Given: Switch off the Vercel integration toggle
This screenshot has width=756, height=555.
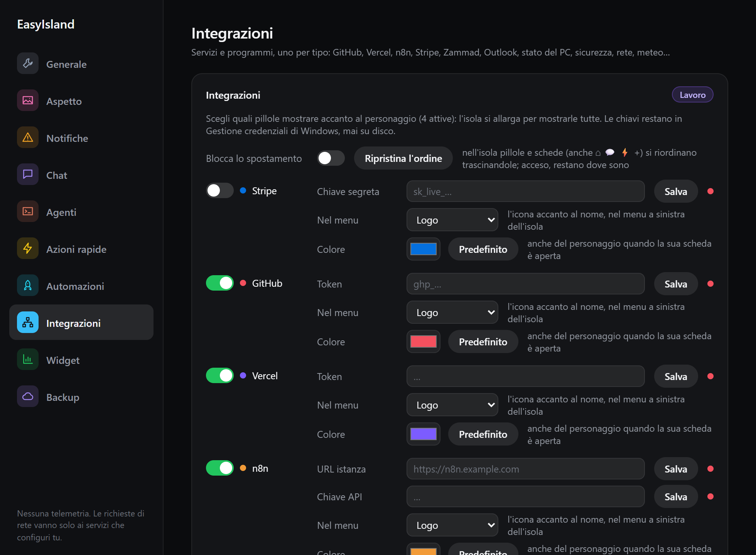Looking at the screenshot, I should 220,375.
